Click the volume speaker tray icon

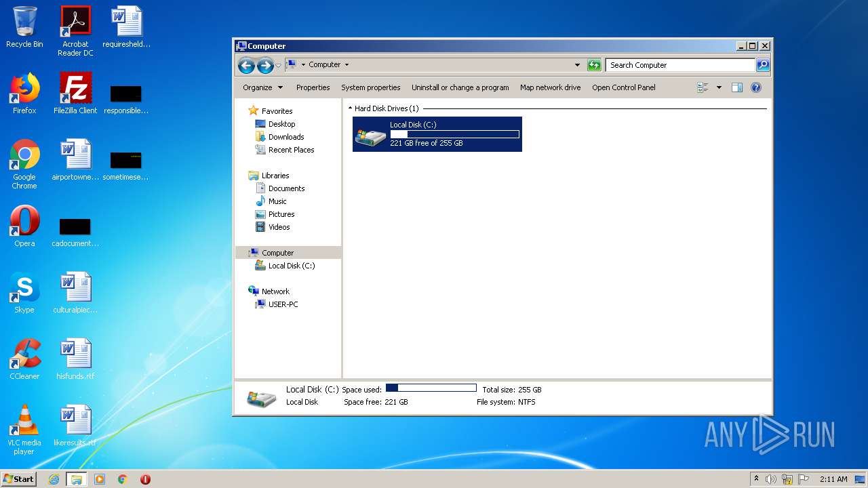tap(771, 479)
